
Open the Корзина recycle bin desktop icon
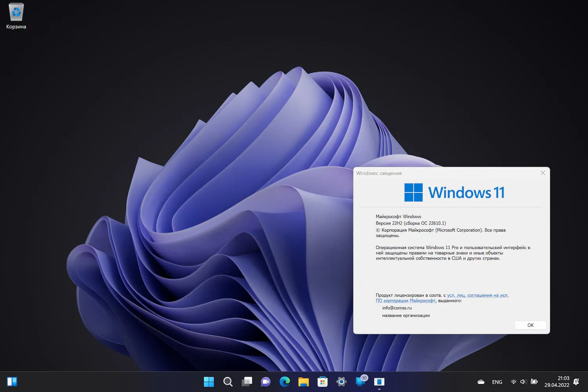point(16,16)
